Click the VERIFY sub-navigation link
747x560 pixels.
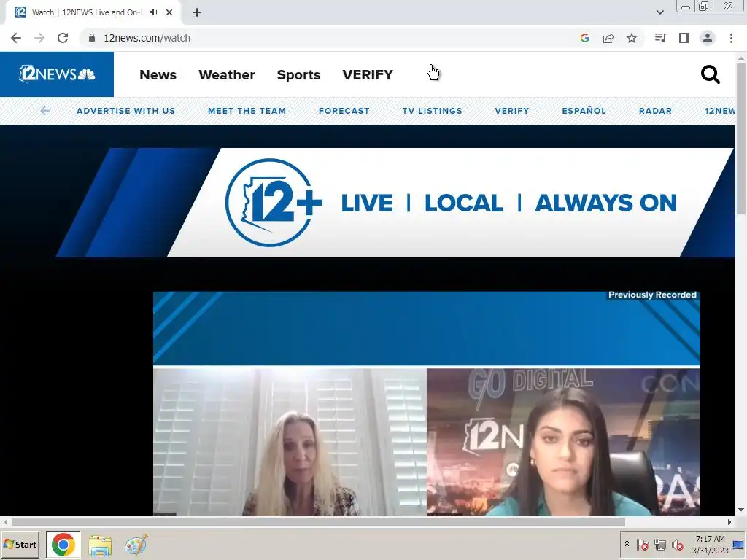[511, 111]
